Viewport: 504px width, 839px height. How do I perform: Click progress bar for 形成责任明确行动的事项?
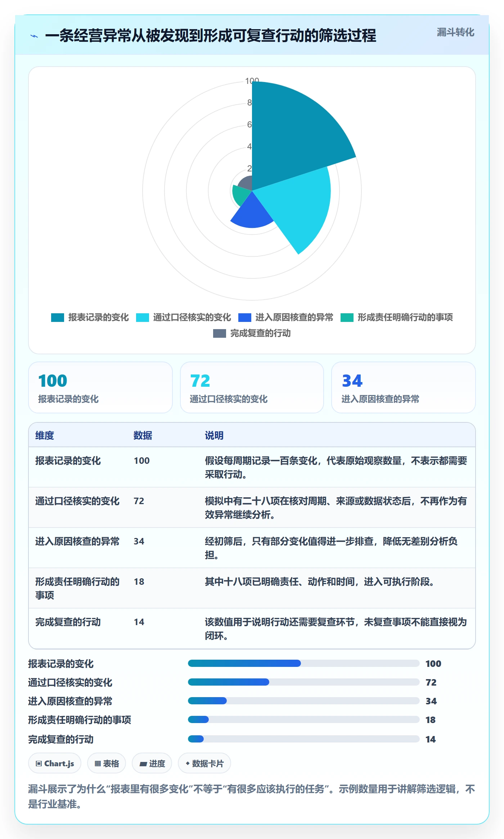pyautogui.click(x=303, y=719)
